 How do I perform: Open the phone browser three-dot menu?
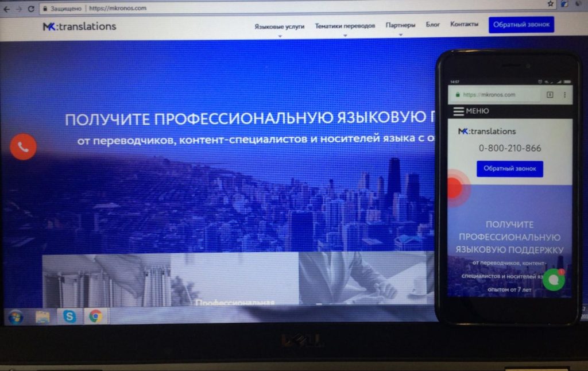point(565,95)
